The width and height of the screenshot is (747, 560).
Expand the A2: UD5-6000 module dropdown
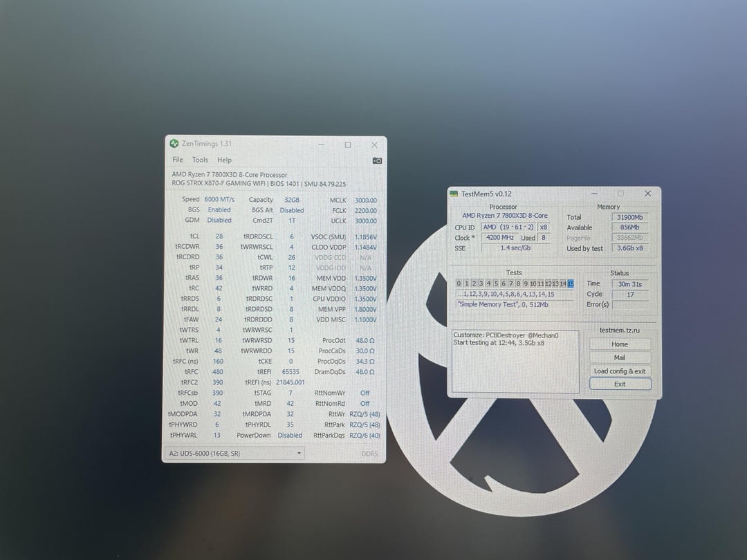pyautogui.click(x=235, y=454)
